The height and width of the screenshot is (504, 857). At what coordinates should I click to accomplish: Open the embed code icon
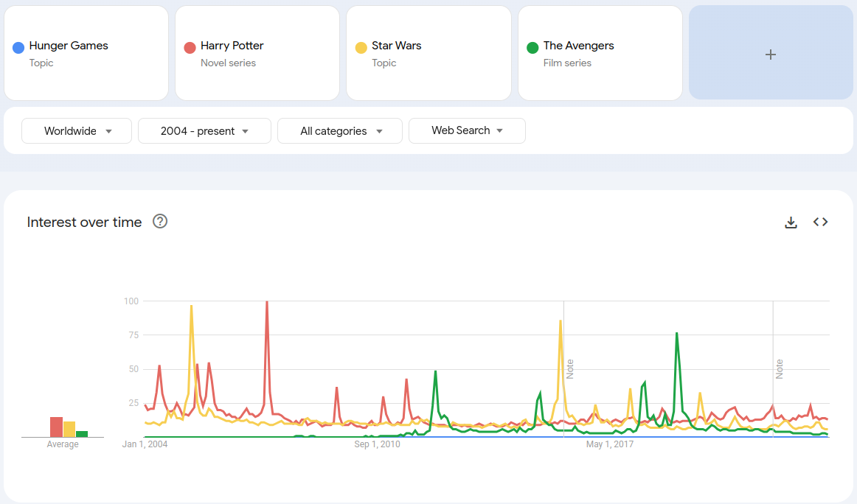pos(820,222)
